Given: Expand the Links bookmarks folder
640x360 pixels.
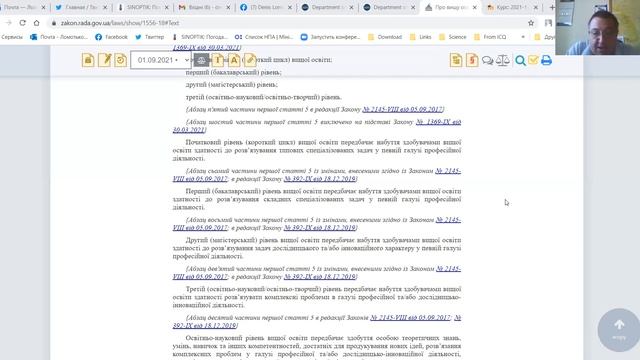Looking at the screenshot, I should point(420,37).
